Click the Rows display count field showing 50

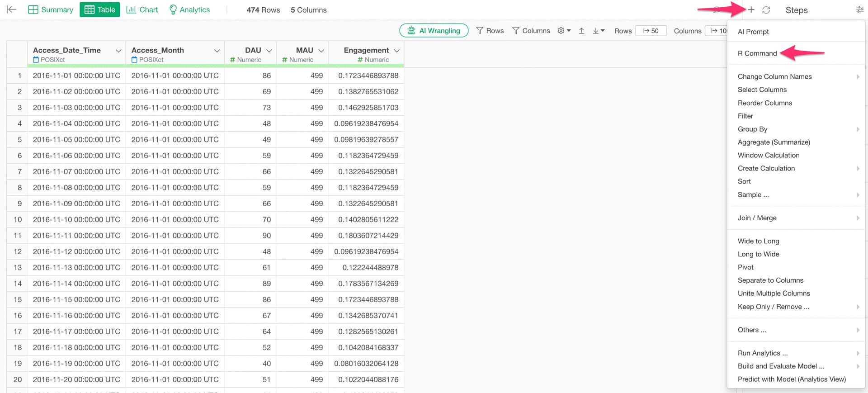651,31
